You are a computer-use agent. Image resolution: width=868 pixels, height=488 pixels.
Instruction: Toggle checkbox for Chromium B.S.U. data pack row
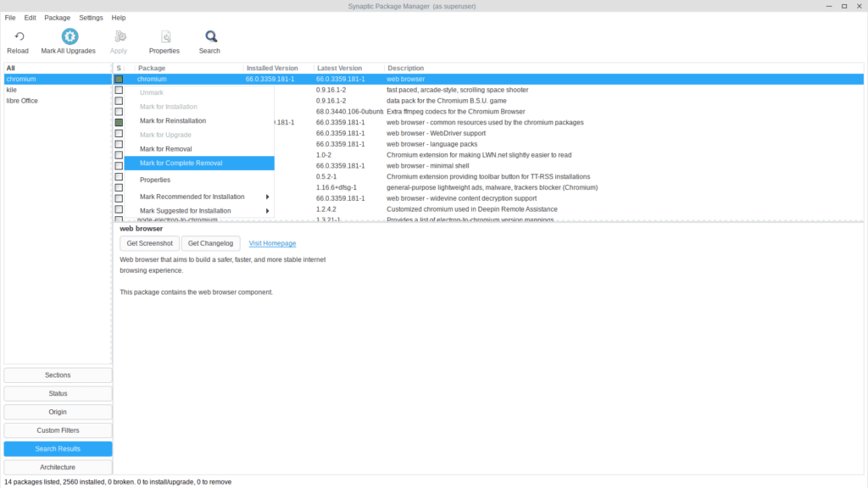point(119,101)
